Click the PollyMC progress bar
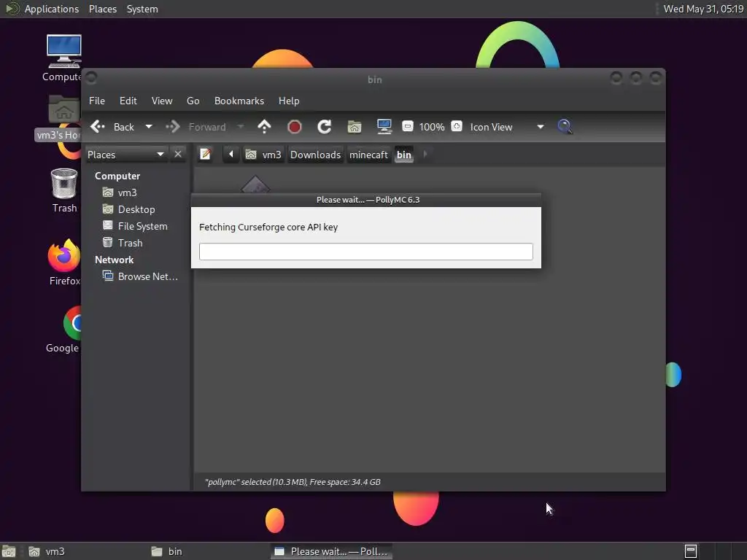747x560 pixels. pyautogui.click(x=366, y=252)
